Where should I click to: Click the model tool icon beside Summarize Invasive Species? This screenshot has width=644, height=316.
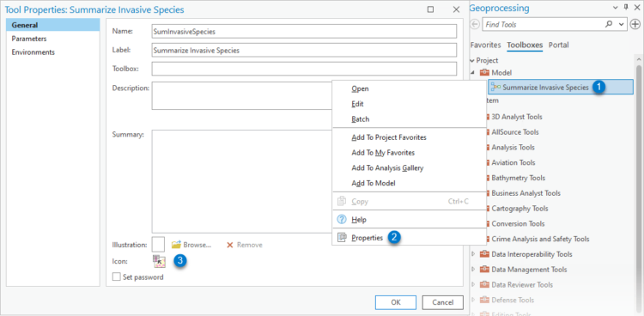pos(495,87)
